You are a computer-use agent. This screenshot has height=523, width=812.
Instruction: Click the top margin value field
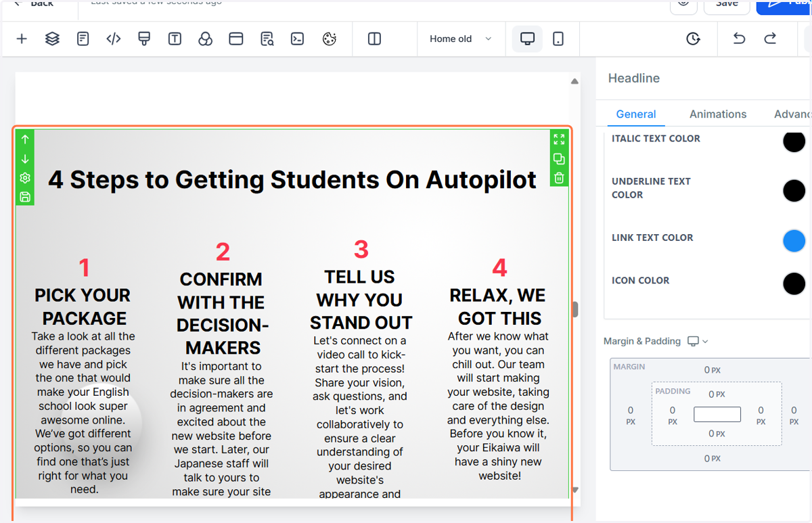[712, 370]
